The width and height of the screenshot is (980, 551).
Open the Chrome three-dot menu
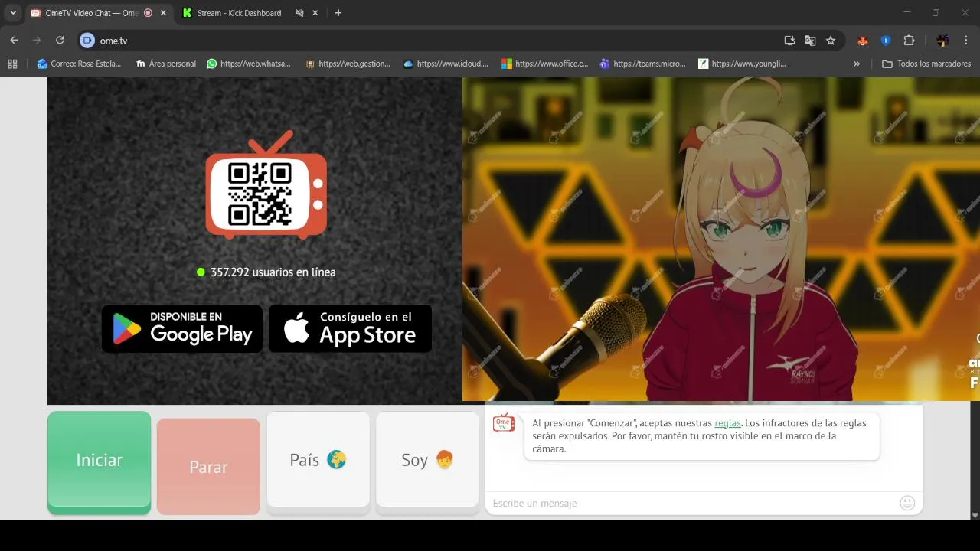tap(965, 41)
